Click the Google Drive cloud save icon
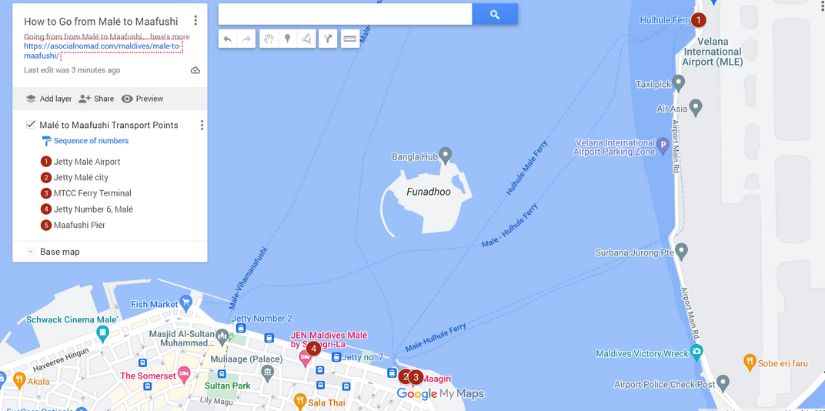The image size is (825, 411). point(195,70)
